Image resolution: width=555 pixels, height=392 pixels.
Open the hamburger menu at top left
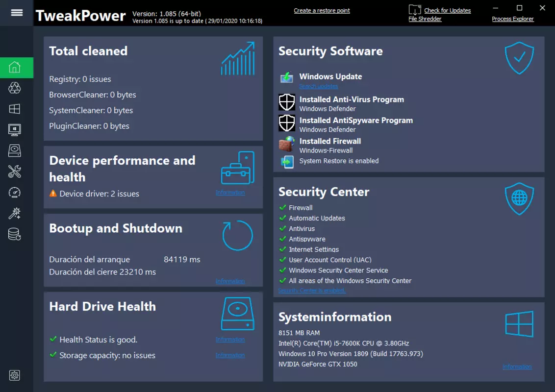click(17, 13)
